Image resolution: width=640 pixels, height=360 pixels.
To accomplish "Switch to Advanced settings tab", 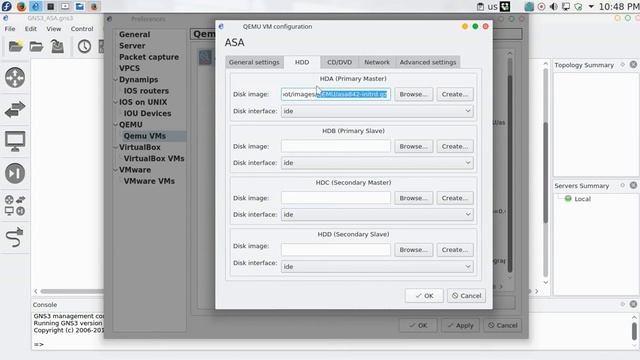I will [x=428, y=62].
